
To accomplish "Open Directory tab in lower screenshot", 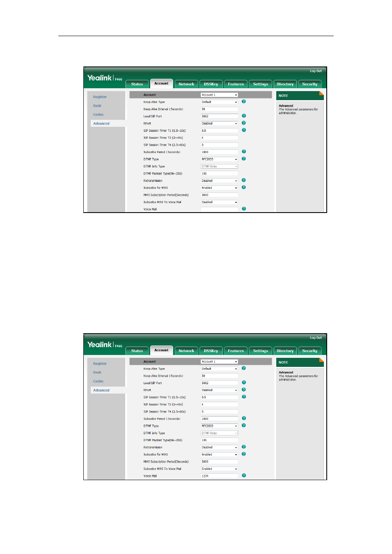I will point(285,351).
